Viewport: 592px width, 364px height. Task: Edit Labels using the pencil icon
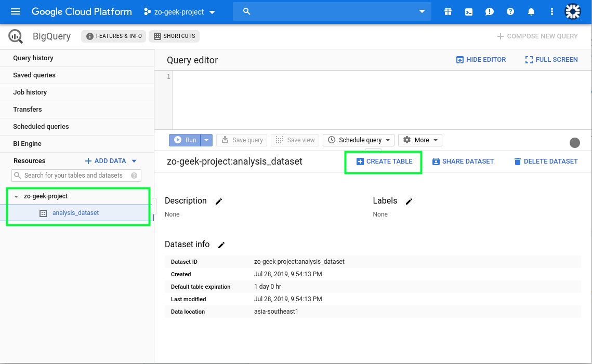[409, 201]
